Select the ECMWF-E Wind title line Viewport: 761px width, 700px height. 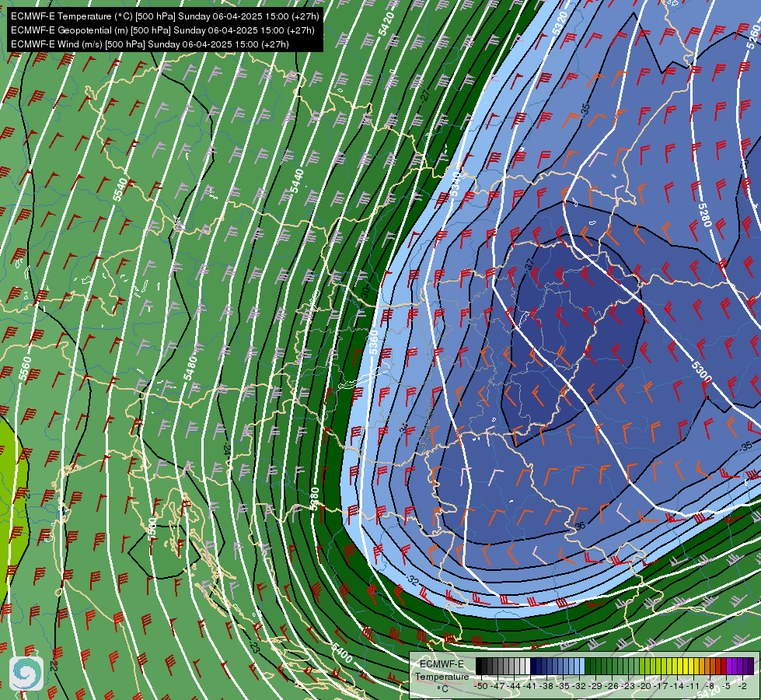point(149,44)
